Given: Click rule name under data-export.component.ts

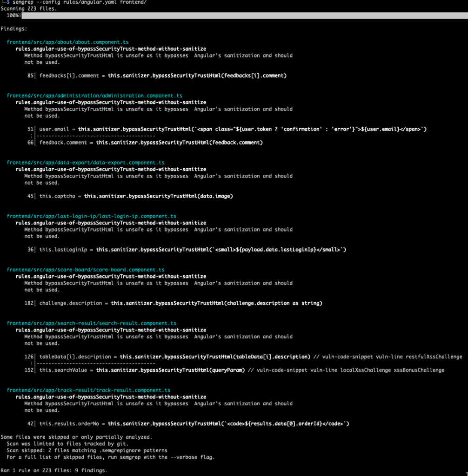Looking at the screenshot, I should 111,169.
